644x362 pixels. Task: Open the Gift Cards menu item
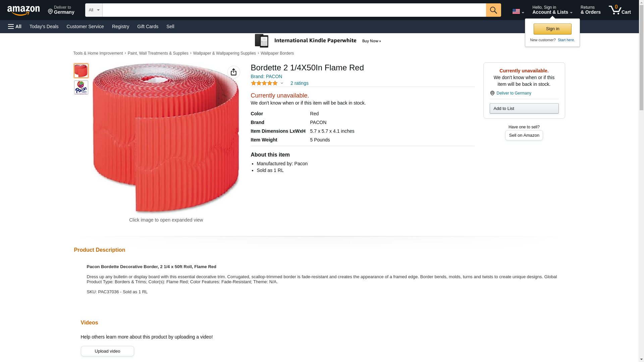pos(148,26)
